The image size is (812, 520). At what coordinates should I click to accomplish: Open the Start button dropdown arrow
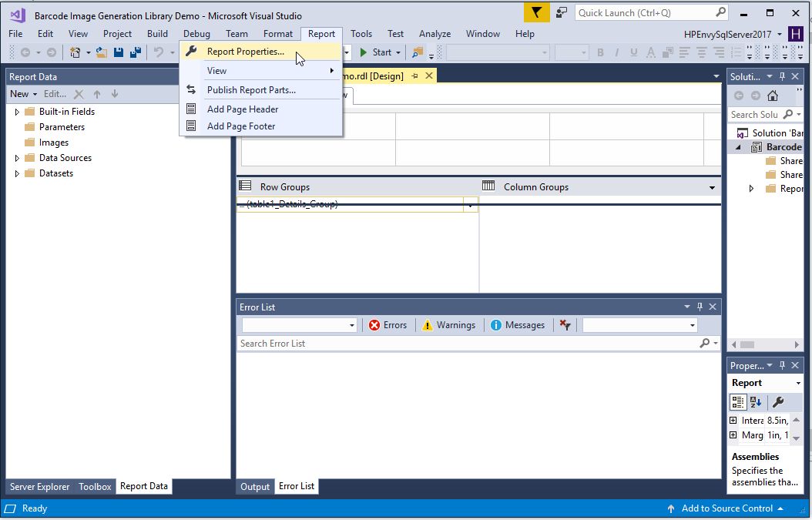pyautogui.click(x=398, y=52)
